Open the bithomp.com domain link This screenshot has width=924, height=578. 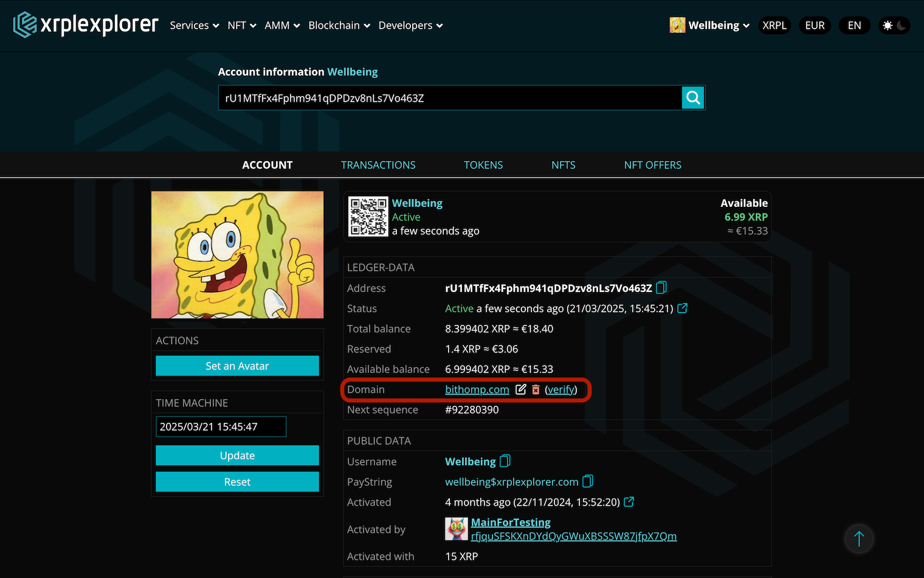click(x=477, y=389)
